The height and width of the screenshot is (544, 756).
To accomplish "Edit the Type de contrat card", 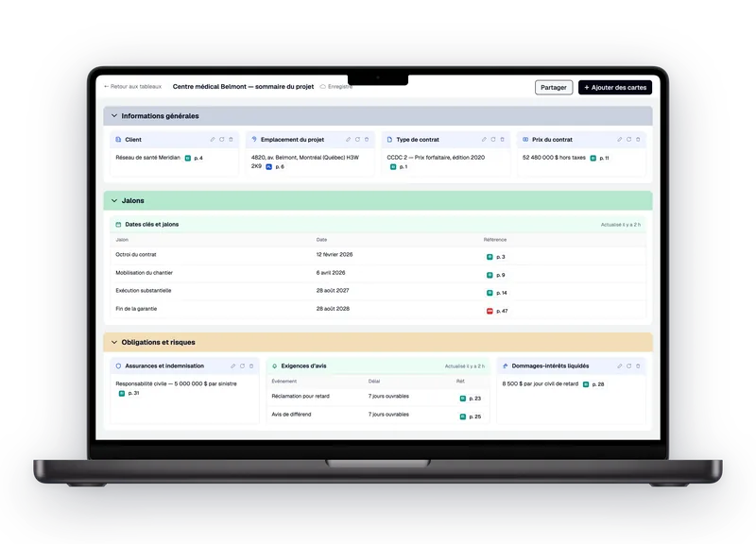I will click(484, 139).
